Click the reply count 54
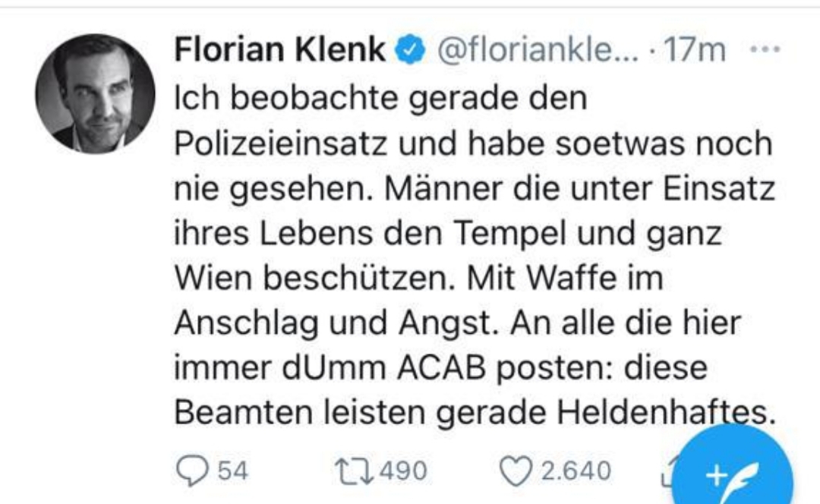The image size is (820, 504). click(232, 471)
